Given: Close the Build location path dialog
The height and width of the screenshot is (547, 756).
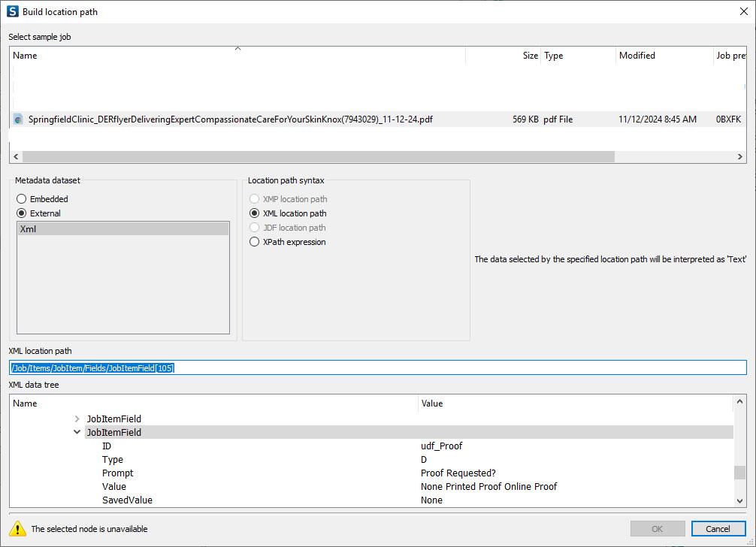Looking at the screenshot, I should pos(743,11).
